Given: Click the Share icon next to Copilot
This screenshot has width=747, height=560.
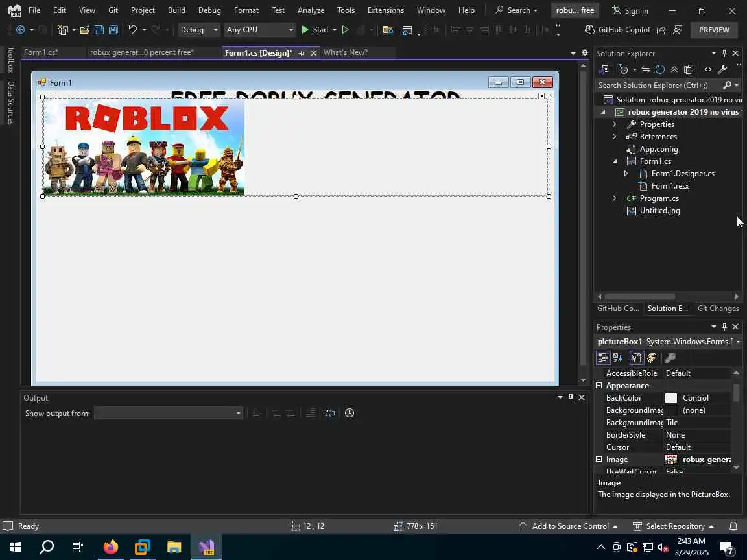Looking at the screenshot, I should pos(661,30).
